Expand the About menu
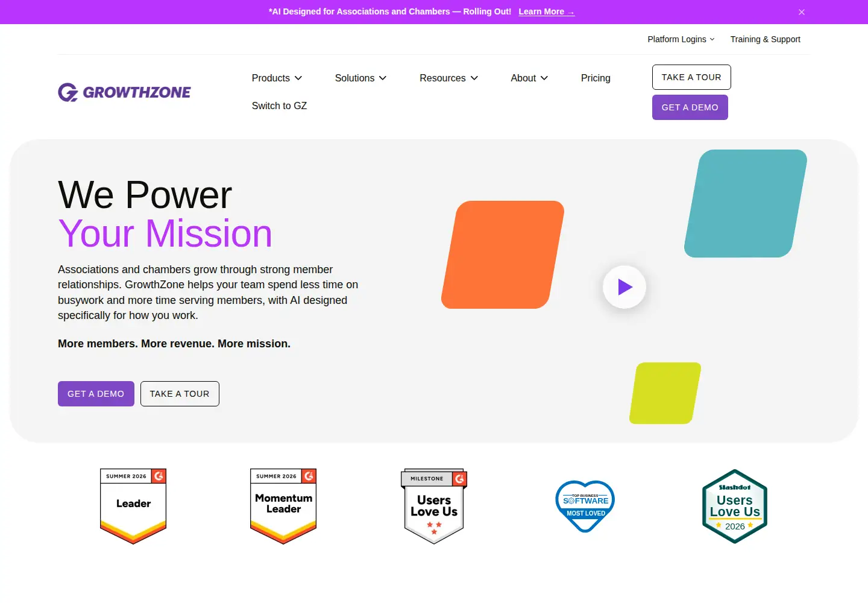Viewport: 868px width, 603px height. pyautogui.click(x=530, y=78)
